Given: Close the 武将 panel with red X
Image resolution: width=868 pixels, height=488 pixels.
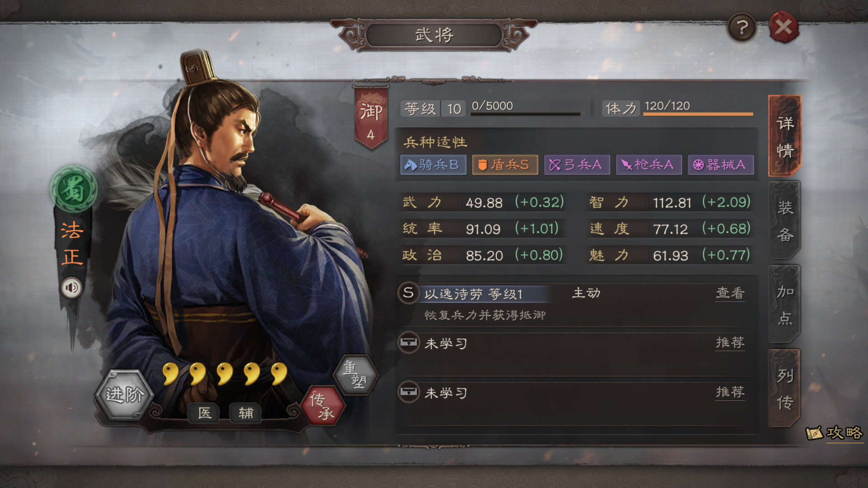Looking at the screenshot, I should [783, 27].
